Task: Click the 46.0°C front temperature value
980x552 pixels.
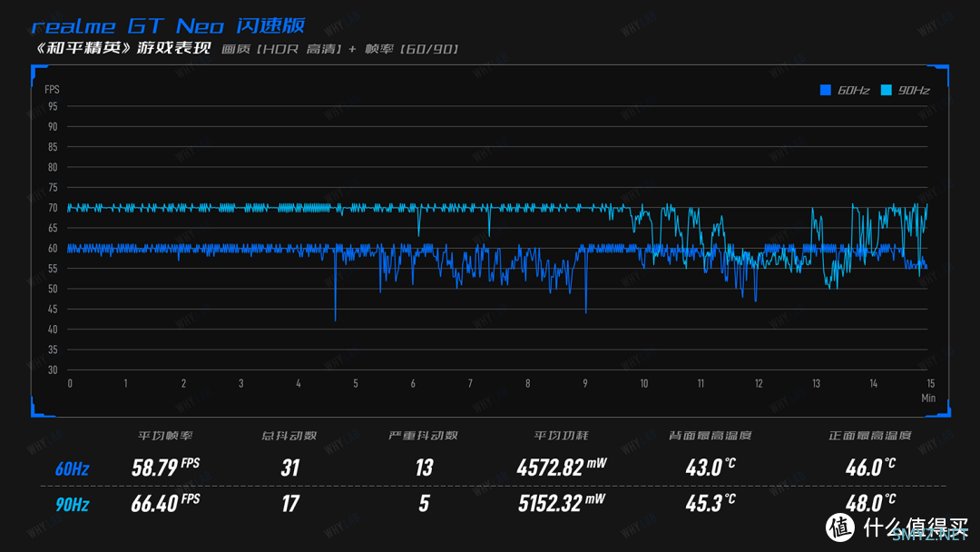Action: (870, 467)
